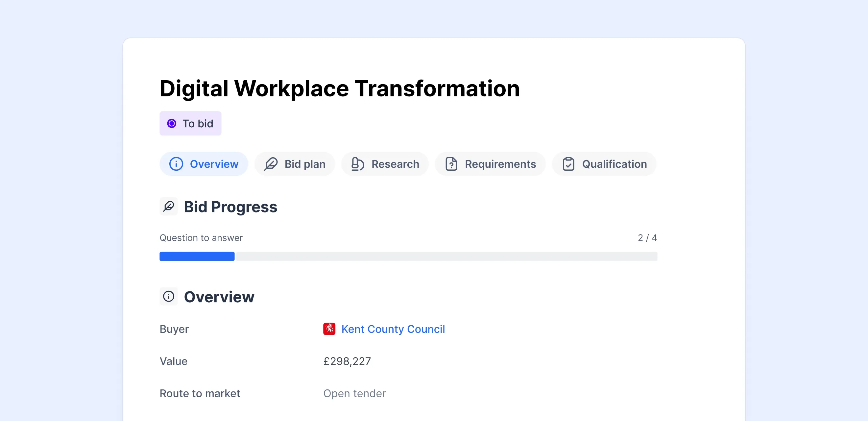Click the feather icon in the Bid plan tab
The image size is (868, 421).
click(271, 164)
